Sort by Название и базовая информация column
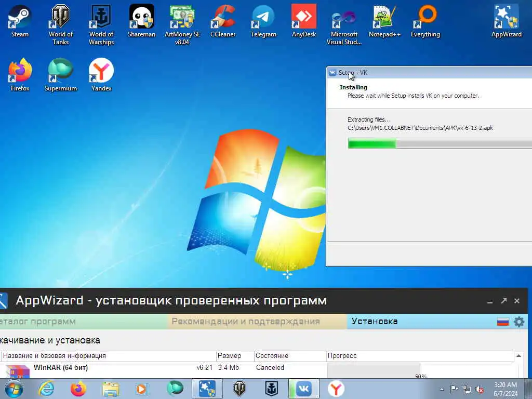Viewport: 532px width, 399px height. tap(109, 356)
